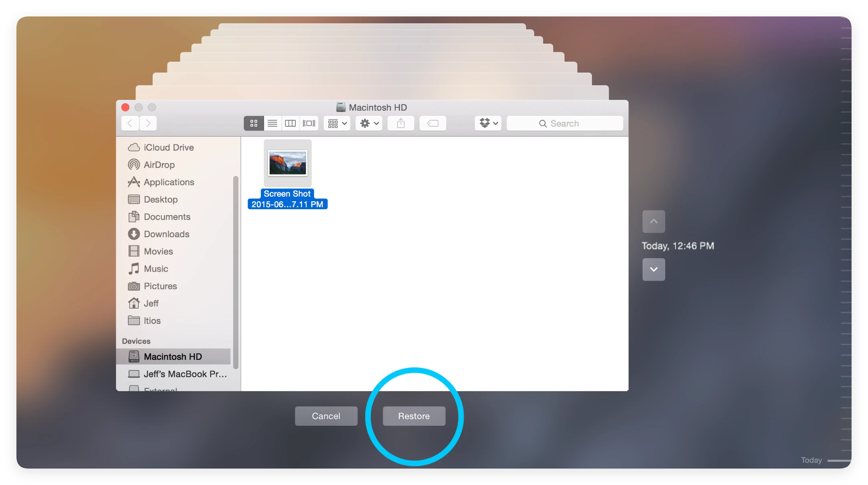This screenshot has height=485, width=868.
Task: Click the Macintosh HD title bar icon
Action: (341, 107)
